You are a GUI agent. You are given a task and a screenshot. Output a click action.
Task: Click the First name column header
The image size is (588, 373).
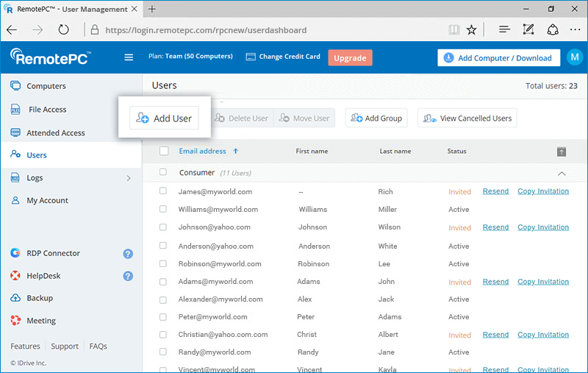tap(312, 152)
